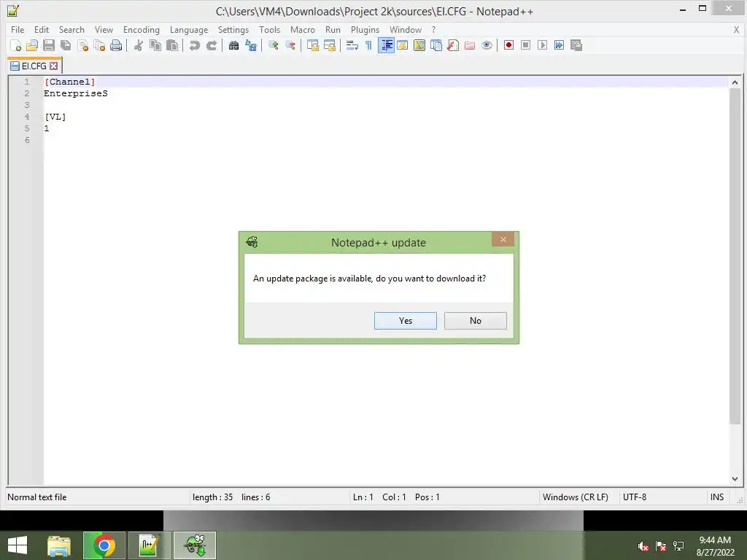Click the Zoom In icon
Viewport: 747px width, 560px height.
click(273, 45)
